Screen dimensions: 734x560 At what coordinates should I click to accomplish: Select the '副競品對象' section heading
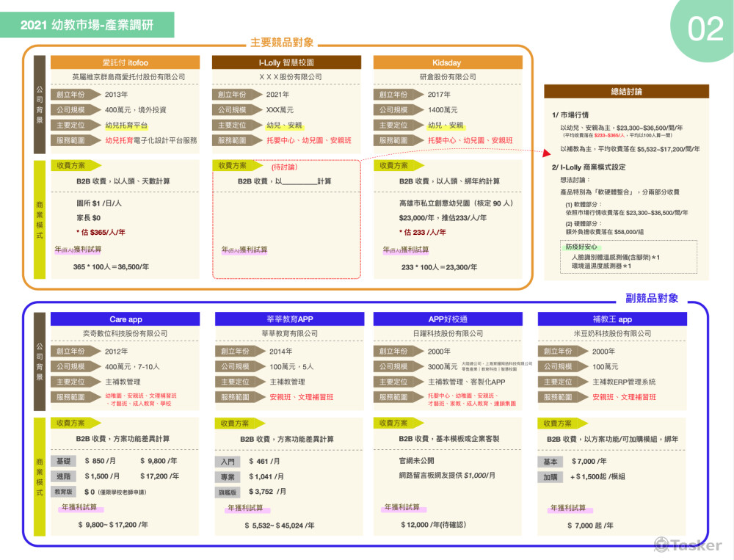pyautogui.click(x=652, y=298)
